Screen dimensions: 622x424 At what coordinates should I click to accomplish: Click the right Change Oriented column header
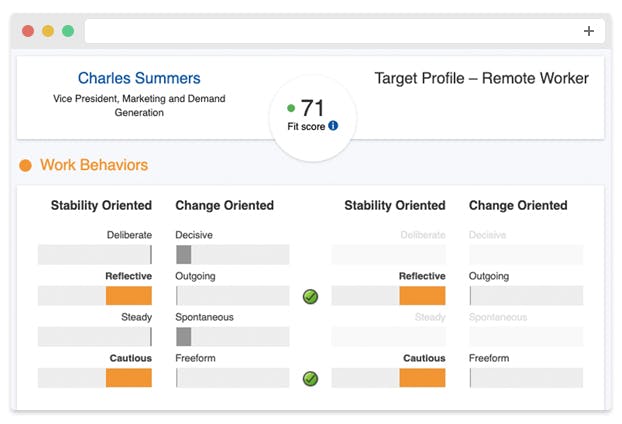[x=518, y=206]
